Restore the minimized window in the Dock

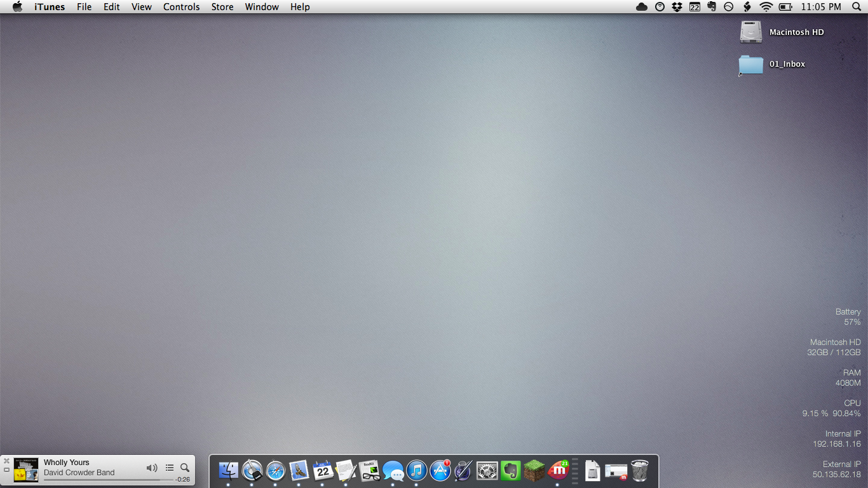coord(616,471)
